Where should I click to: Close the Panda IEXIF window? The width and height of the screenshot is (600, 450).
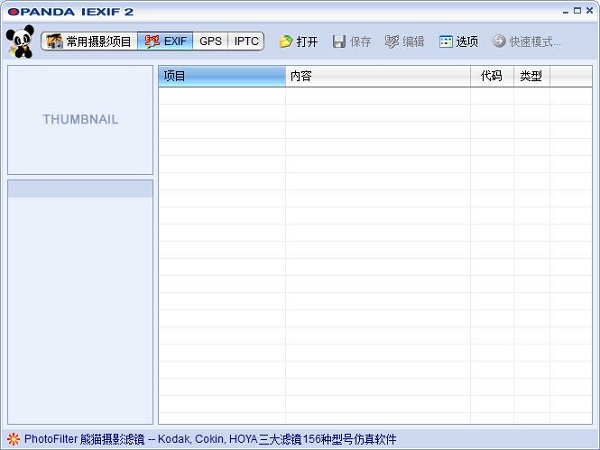[589, 11]
